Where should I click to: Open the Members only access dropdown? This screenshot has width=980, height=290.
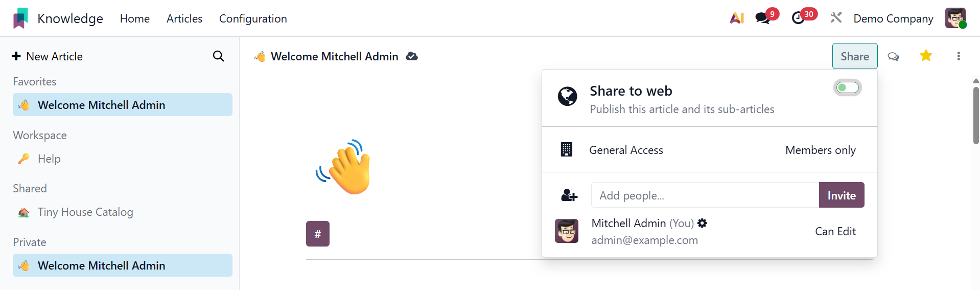[x=820, y=150]
